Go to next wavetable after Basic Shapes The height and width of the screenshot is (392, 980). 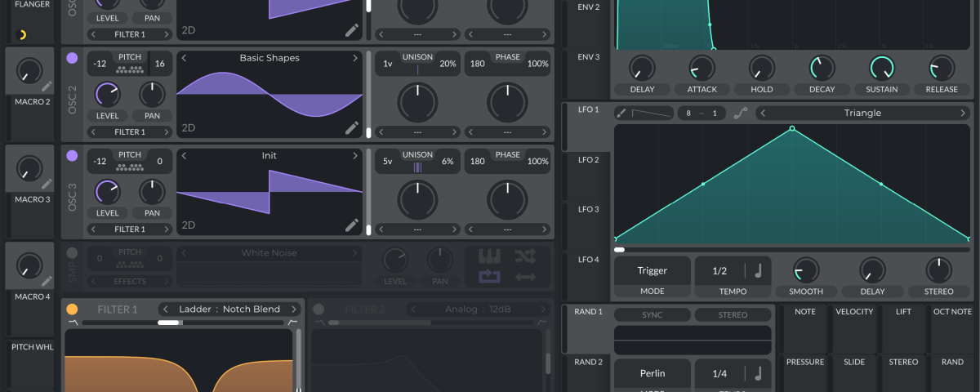pos(355,58)
